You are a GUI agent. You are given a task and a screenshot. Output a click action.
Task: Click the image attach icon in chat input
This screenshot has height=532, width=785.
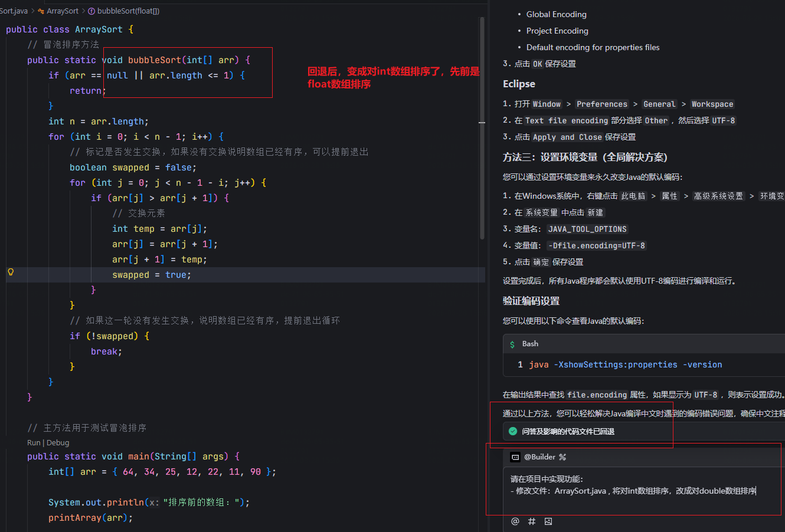(x=548, y=521)
